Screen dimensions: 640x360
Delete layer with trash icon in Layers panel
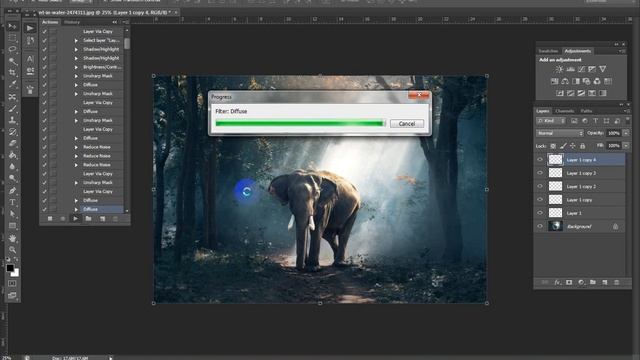617,282
